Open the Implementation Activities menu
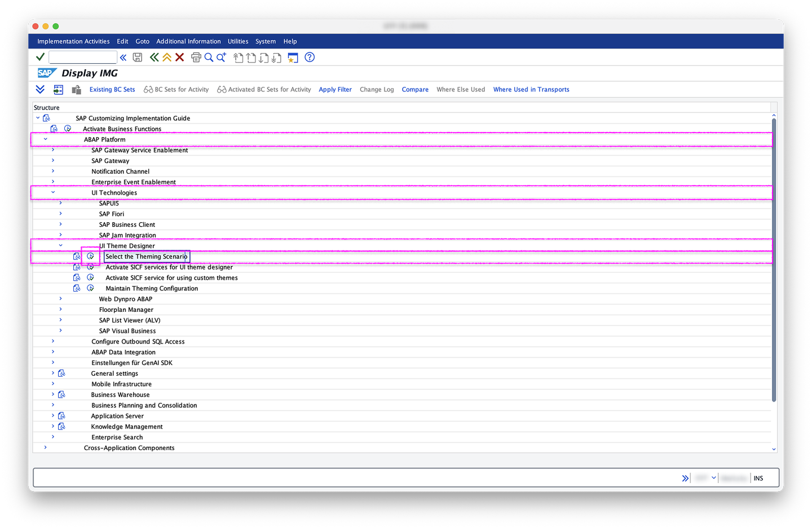 (73, 41)
